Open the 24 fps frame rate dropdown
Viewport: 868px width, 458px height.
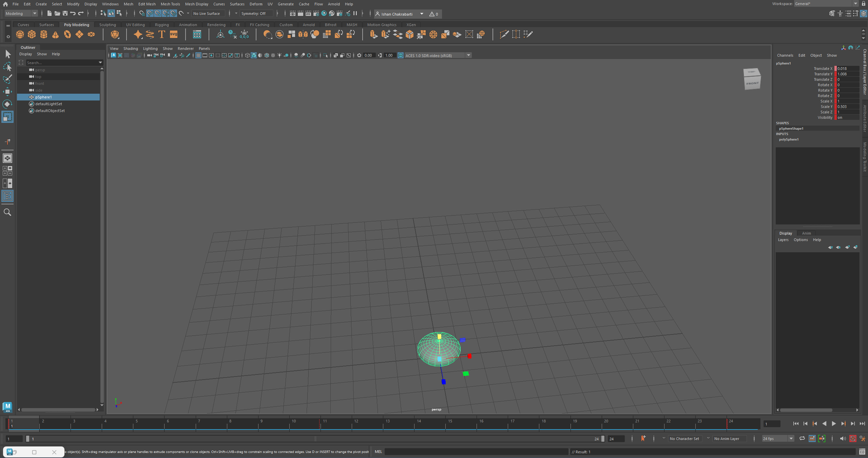(778, 438)
